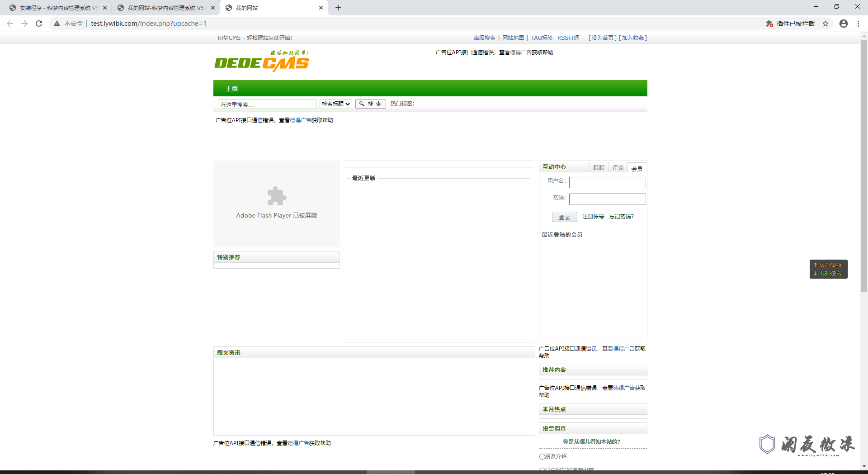Click the bookmark star icon
The width and height of the screenshot is (868, 474).
click(x=826, y=24)
